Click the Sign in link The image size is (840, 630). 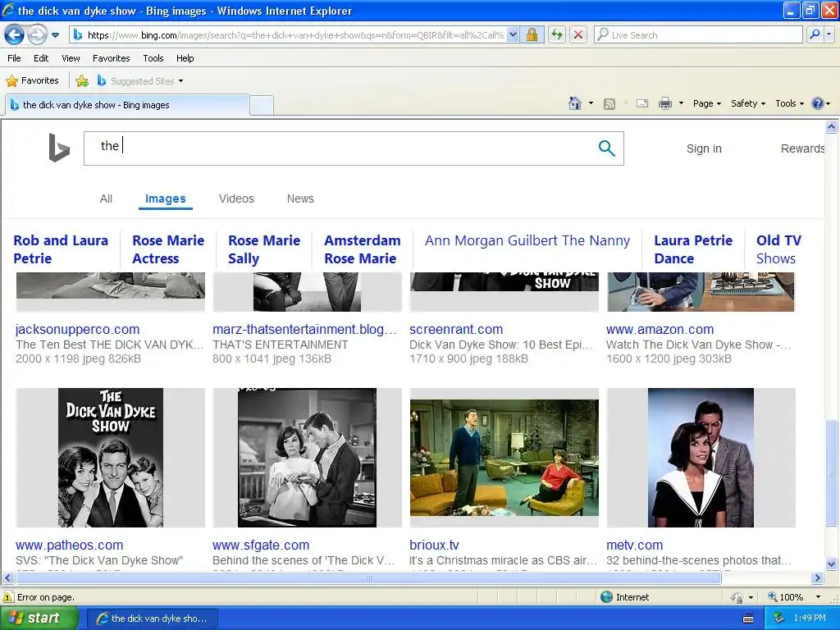point(704,148)
